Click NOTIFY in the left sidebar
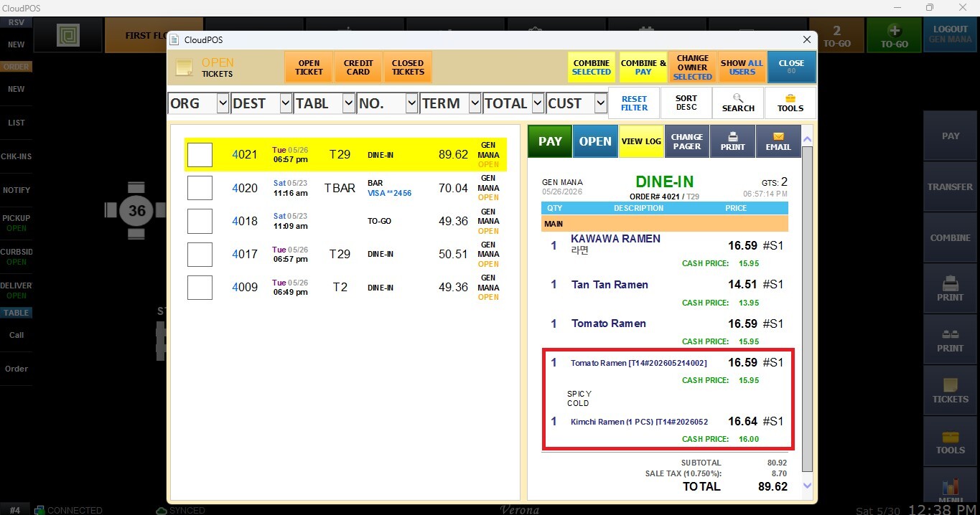 (x=16, y=190)
